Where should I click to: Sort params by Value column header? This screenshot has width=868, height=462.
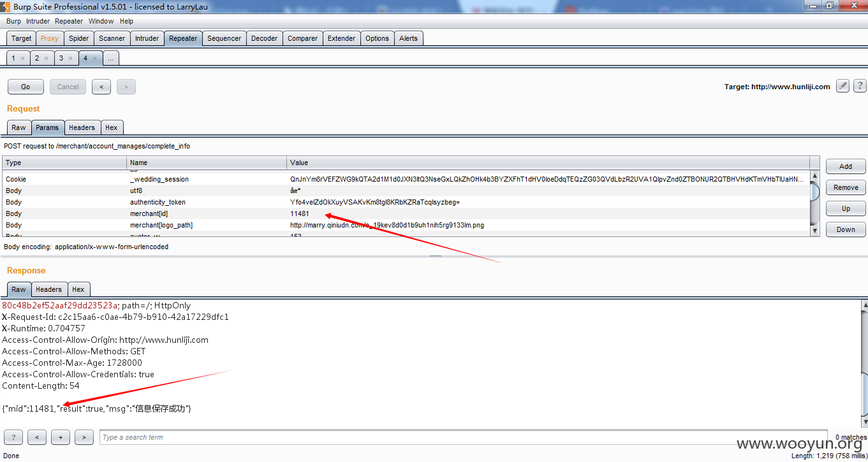[x=548, y=162]
